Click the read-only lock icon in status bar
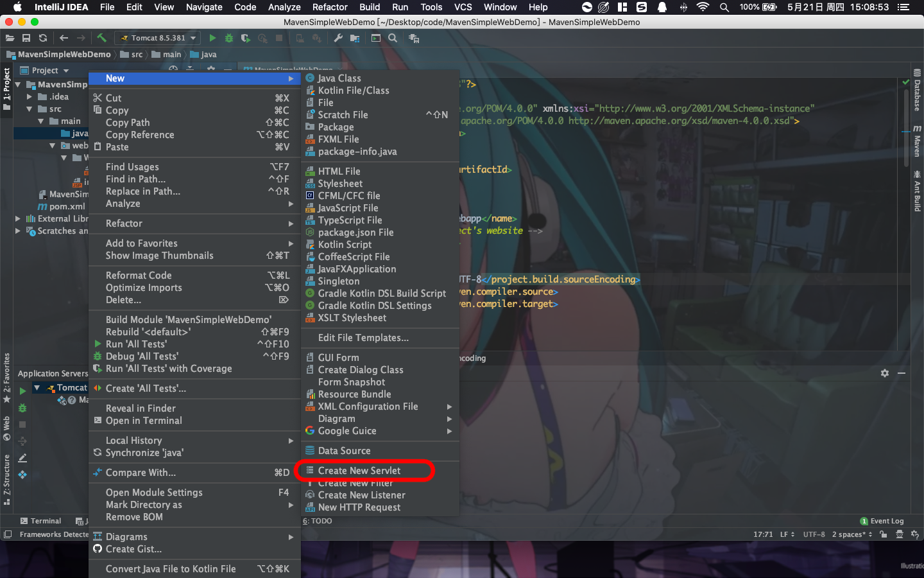924x578 pixels. click(x=884, y=534)
